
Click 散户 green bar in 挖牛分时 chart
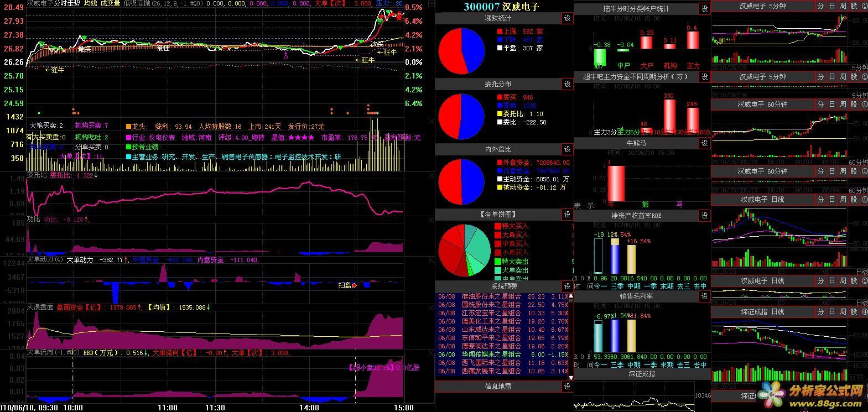[599, 58]
